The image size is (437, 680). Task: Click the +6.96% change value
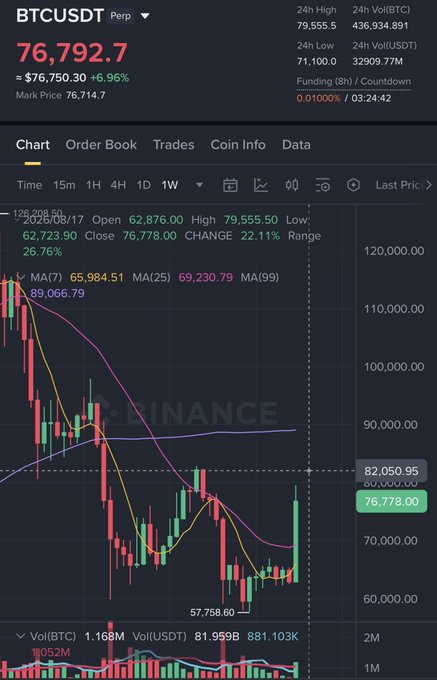109,78
